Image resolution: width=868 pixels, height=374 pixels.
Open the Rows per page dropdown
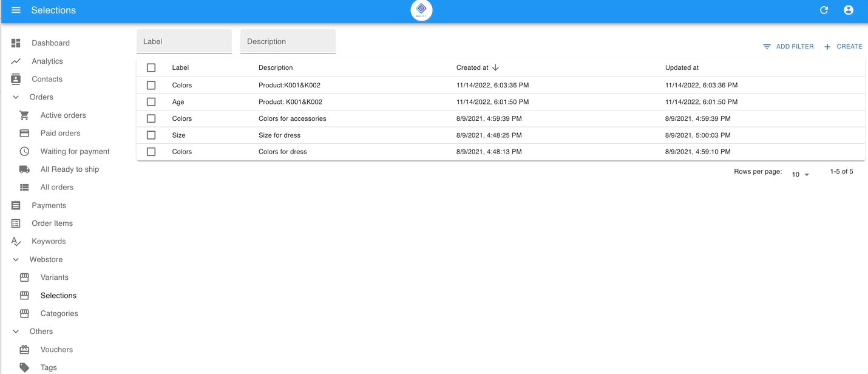point(800,174)
